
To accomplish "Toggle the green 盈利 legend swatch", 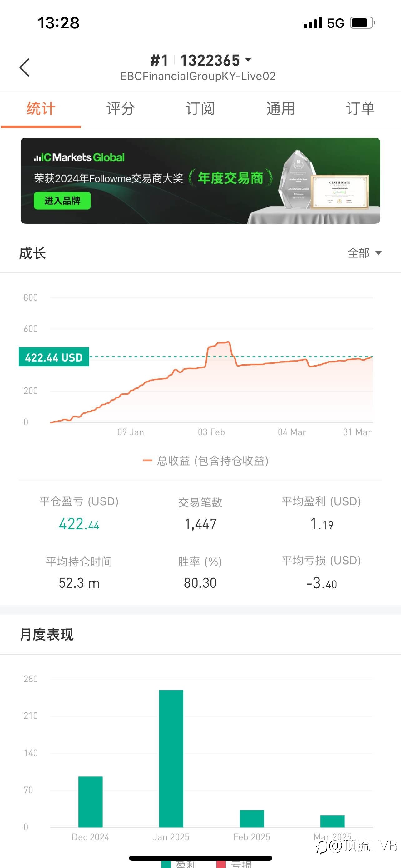I will point(166,864).
